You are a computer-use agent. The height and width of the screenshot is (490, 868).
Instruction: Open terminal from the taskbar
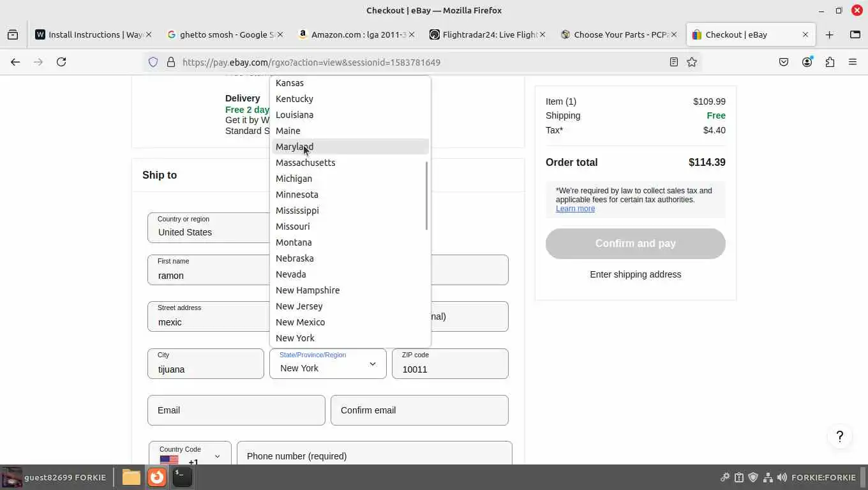pyautogui.click(x=182, y=477)
